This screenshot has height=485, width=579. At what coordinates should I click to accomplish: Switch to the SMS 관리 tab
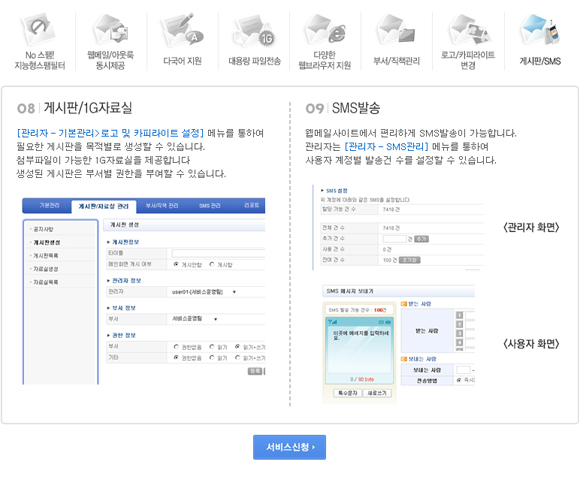point(209,206)
